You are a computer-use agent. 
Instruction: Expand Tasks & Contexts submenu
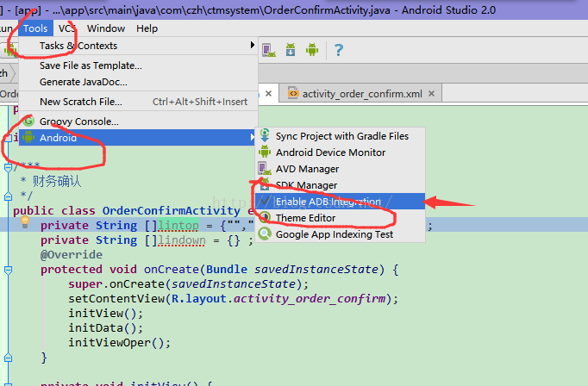coord(138,46)
